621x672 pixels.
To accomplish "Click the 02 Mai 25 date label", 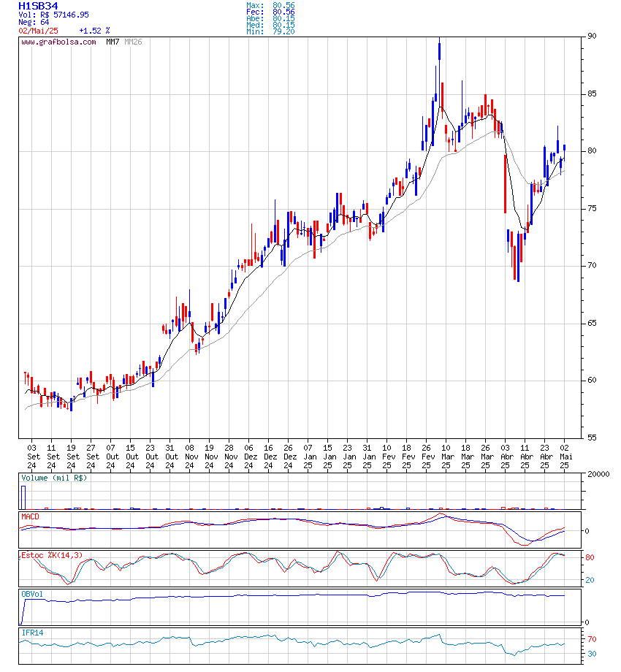I will pos(565,457).
